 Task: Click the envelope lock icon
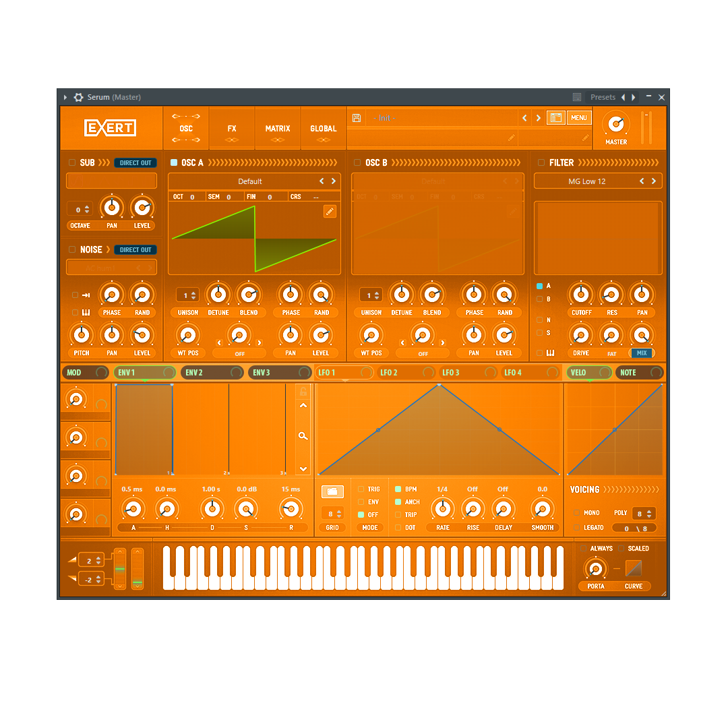point(303,392)
